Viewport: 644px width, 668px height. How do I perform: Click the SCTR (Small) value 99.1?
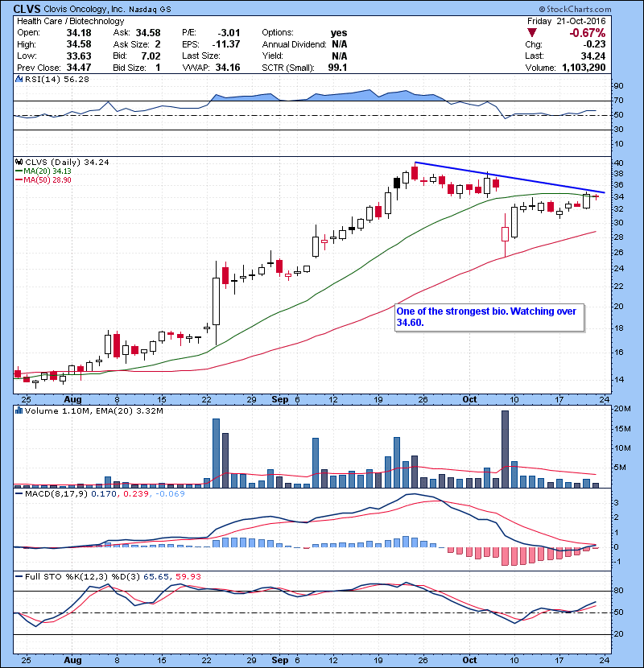click(337, 68)
